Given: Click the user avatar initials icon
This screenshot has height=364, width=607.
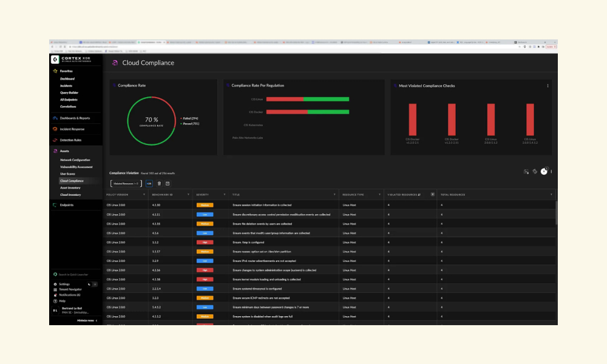Looking at the screenshot, I should 55,310.
